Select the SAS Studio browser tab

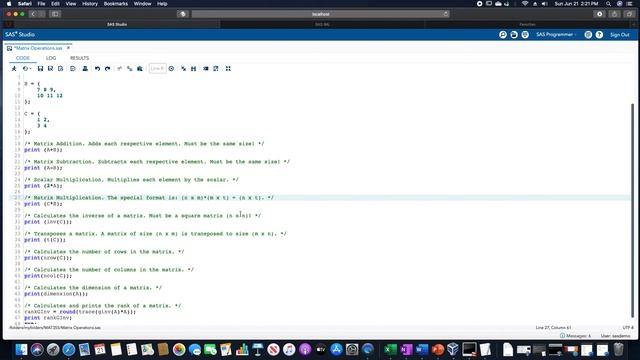pyautogui.click(x=117, y=24)
